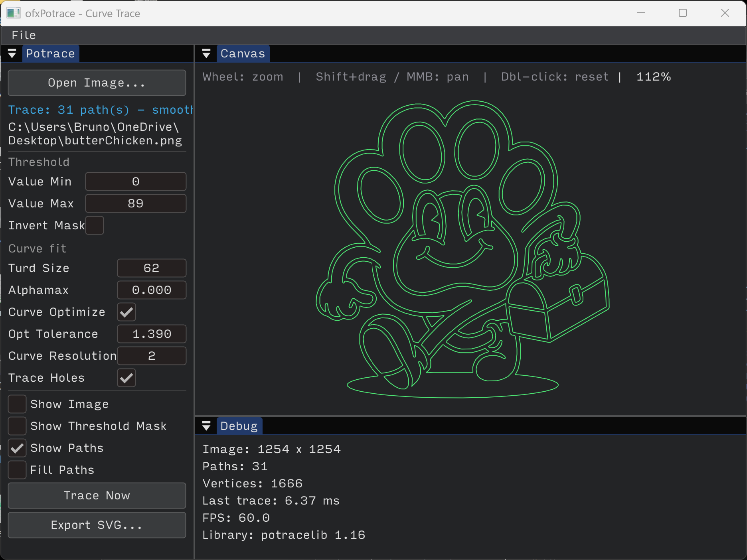The height and width of the screenshot is (560, 747).
Task: Click the butterChicken.png file path text
Action: click(x=95, y=134)
